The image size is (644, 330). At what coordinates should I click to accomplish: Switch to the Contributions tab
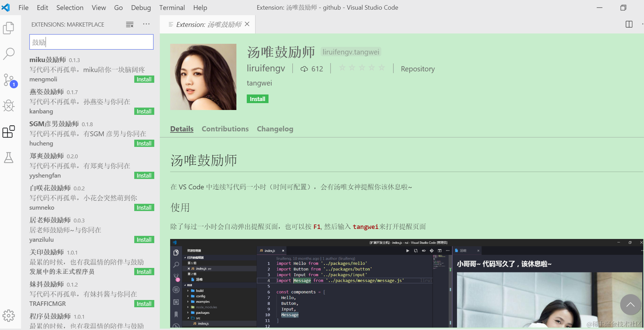(x=225, y=129)
